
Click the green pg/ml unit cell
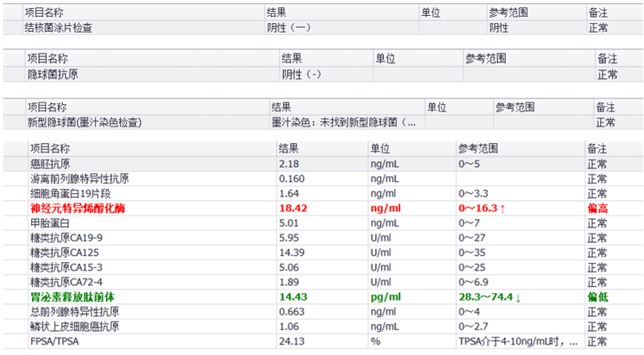point(386,298)
